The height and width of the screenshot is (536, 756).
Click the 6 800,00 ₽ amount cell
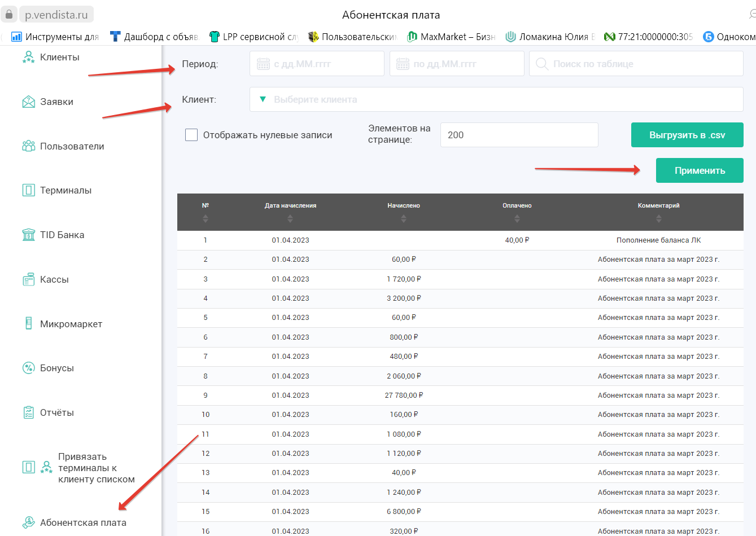click(404, 511)
